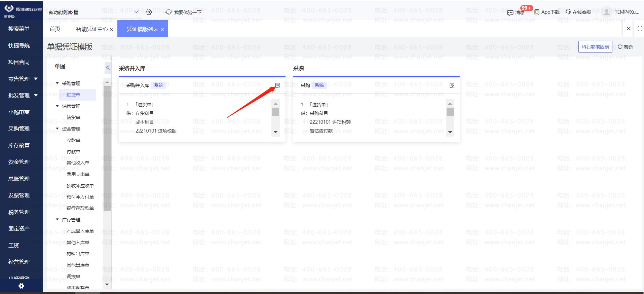The height and width of the screenshot is (294, 644).
Task: Select 银行存取款单 in the tree
Action: (80, 208)
